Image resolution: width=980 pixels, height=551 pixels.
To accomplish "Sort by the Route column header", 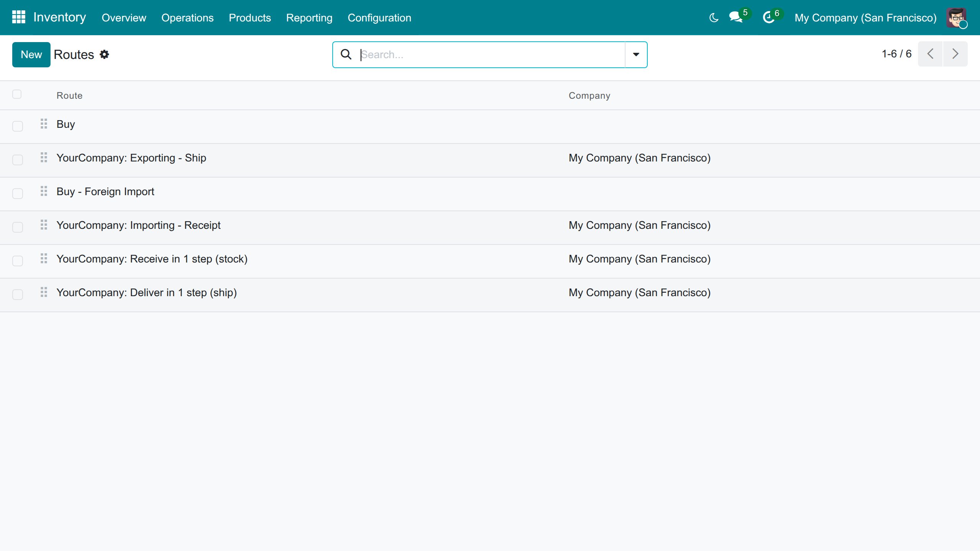I will point(69,95).
